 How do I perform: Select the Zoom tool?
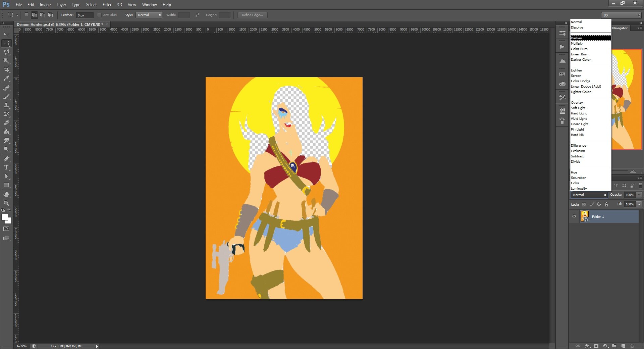[x=6, y=203]
